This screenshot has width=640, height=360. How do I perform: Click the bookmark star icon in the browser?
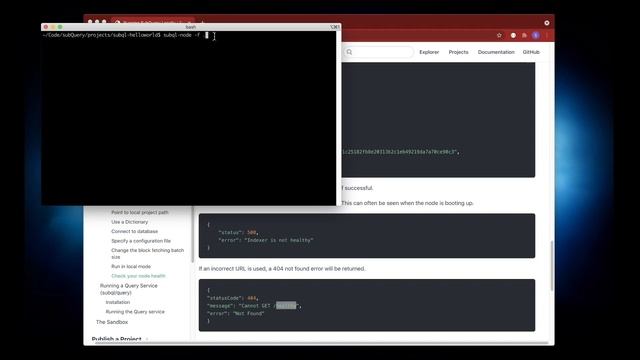[x=499, y=36]
